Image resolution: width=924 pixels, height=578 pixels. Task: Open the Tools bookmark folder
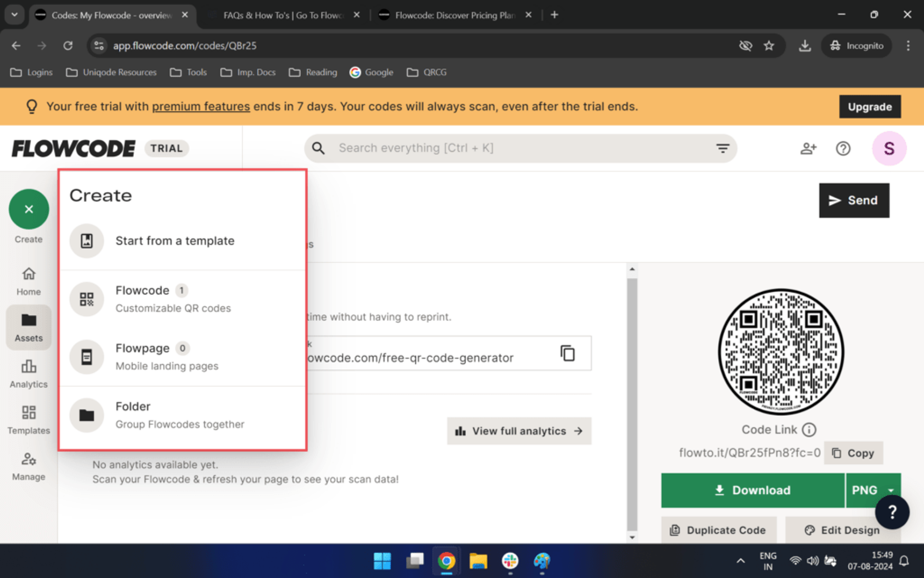click(x=188, y=72)
